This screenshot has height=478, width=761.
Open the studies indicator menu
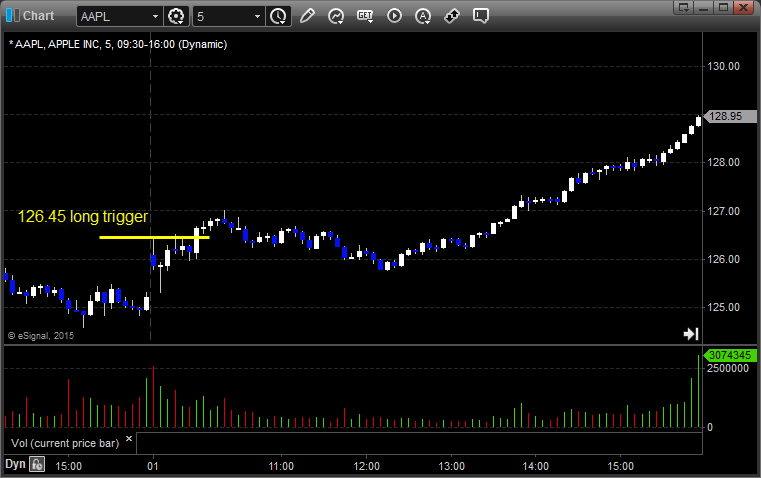coord(335,16)
